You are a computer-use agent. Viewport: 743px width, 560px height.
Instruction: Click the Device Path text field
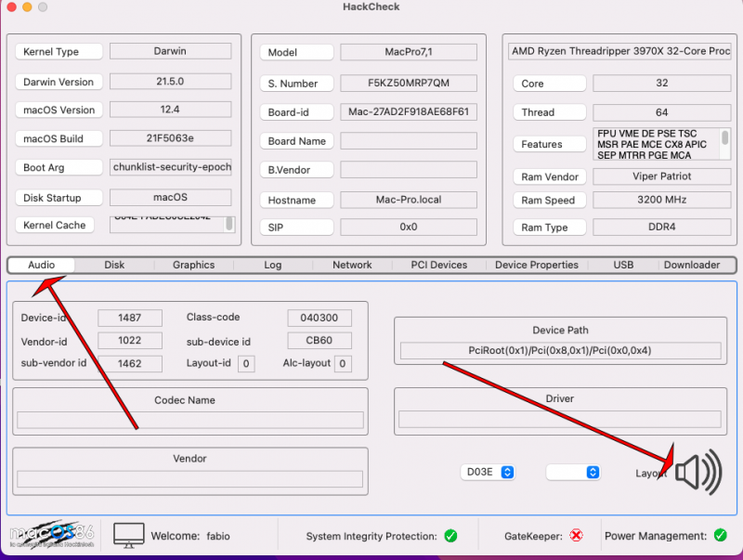click(560, 351)
